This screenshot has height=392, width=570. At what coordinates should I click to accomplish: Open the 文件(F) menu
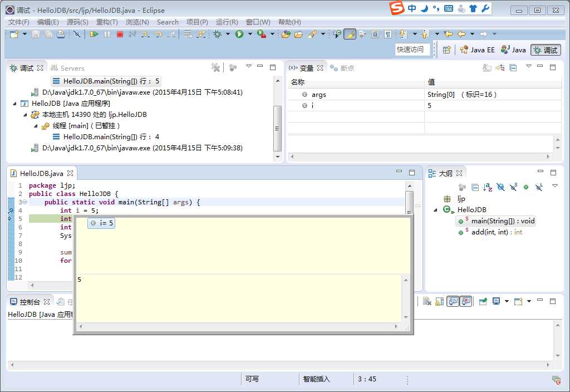18,22
